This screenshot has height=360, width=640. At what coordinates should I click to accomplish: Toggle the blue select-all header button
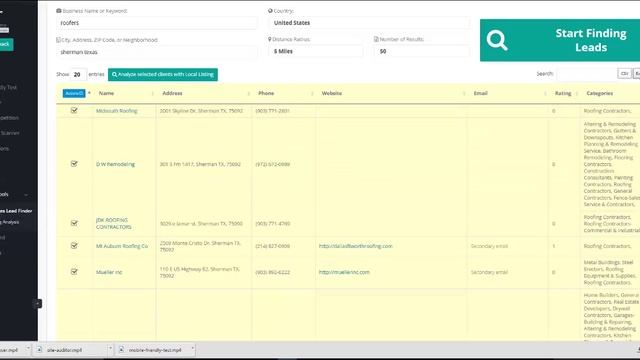click(x=74, y=93)
